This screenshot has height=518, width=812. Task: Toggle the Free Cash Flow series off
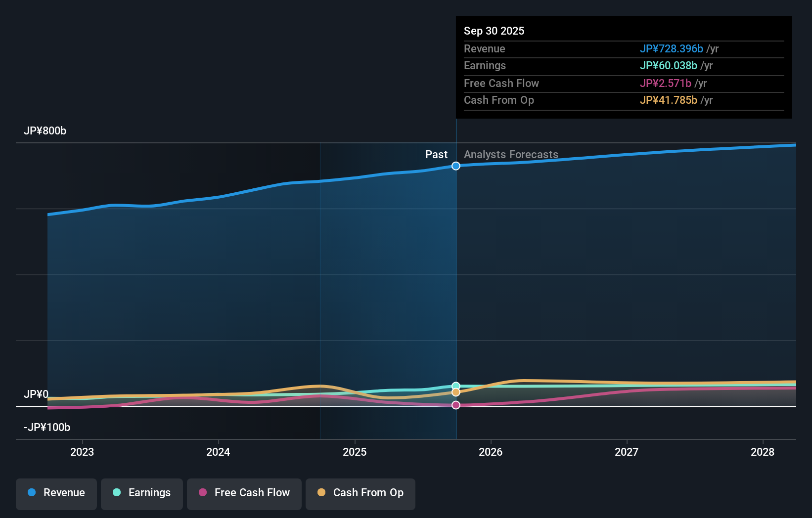pos(244,493)
